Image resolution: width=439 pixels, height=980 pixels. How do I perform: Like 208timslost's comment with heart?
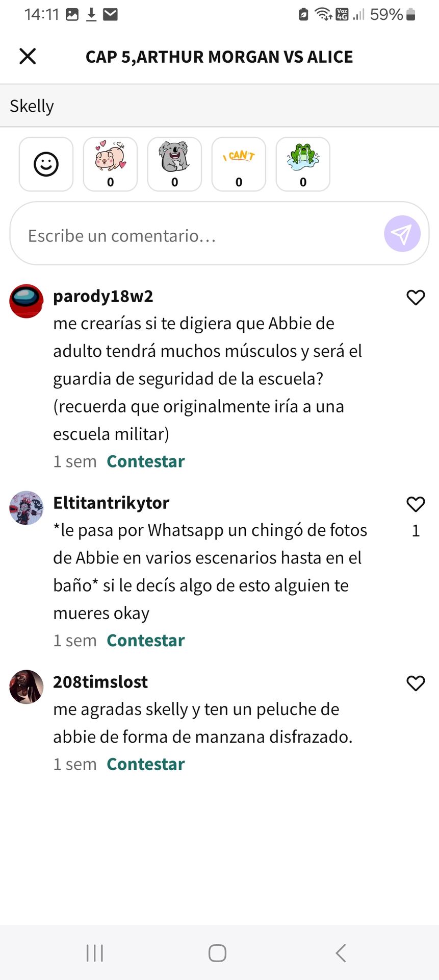click(x=416, y=683)
